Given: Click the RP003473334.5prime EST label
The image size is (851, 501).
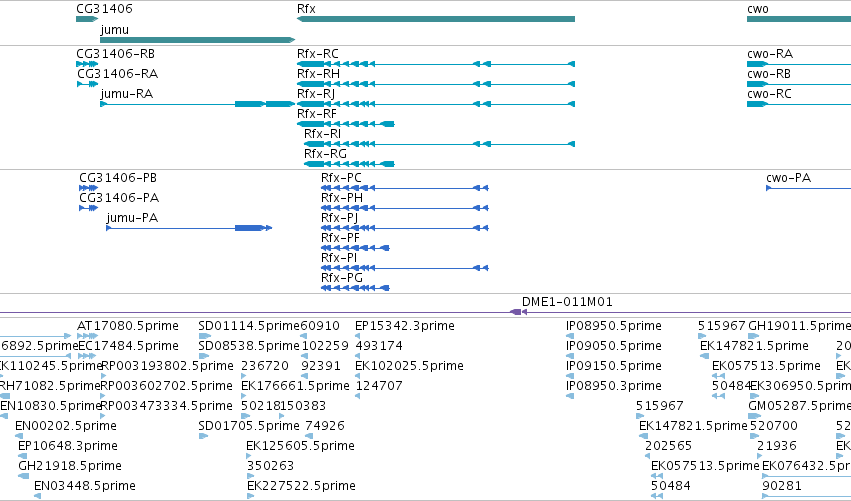Looking at the screenshot, I should pos(167,406).
